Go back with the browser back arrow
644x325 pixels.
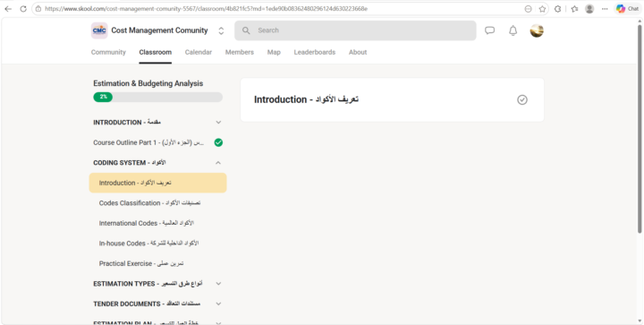pos(8,9)
